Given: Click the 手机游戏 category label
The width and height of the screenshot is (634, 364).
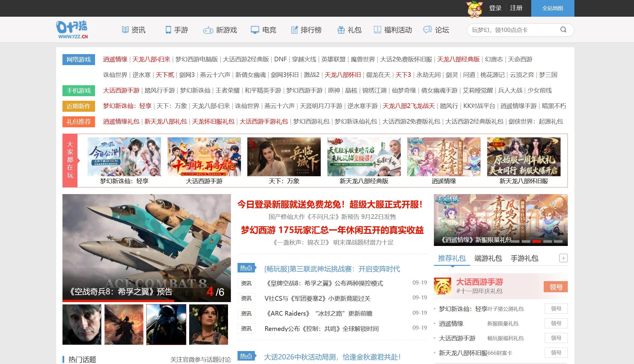Looking at the screenshot, I should pos(79,91).
